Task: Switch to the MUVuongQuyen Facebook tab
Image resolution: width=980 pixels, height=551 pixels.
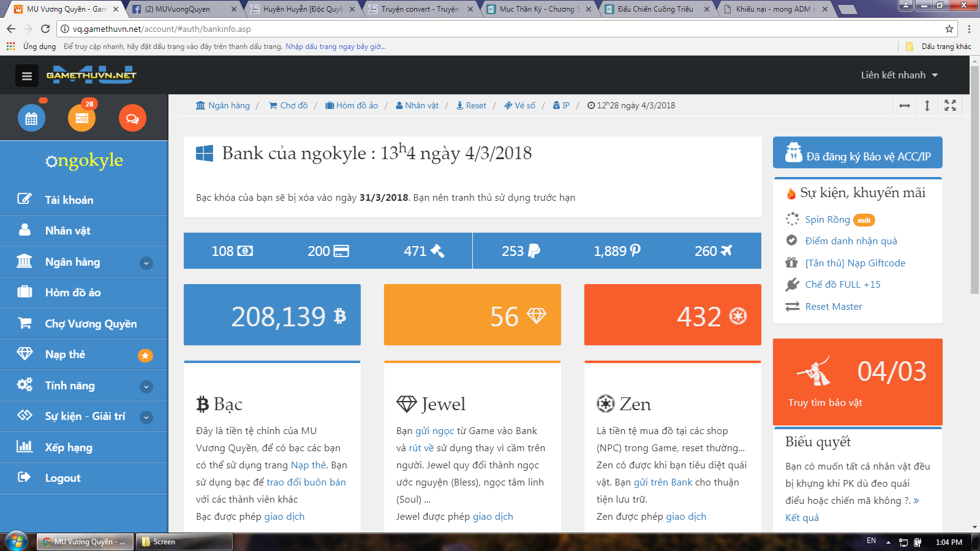Action: pos(183,9)
